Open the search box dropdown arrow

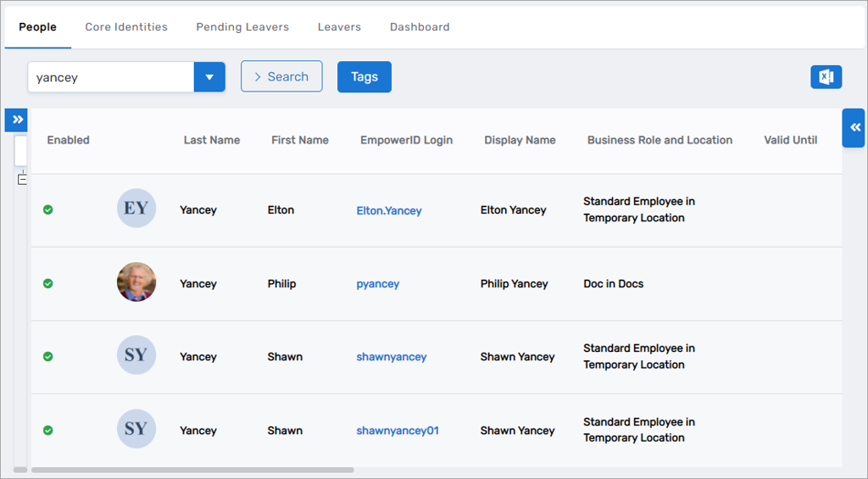(x=209, y=77)
